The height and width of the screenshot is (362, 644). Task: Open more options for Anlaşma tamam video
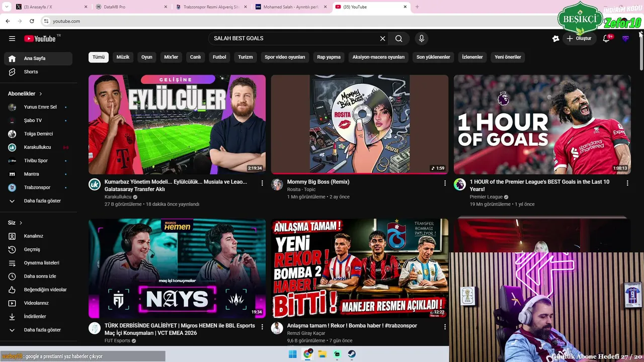[445, 327]
